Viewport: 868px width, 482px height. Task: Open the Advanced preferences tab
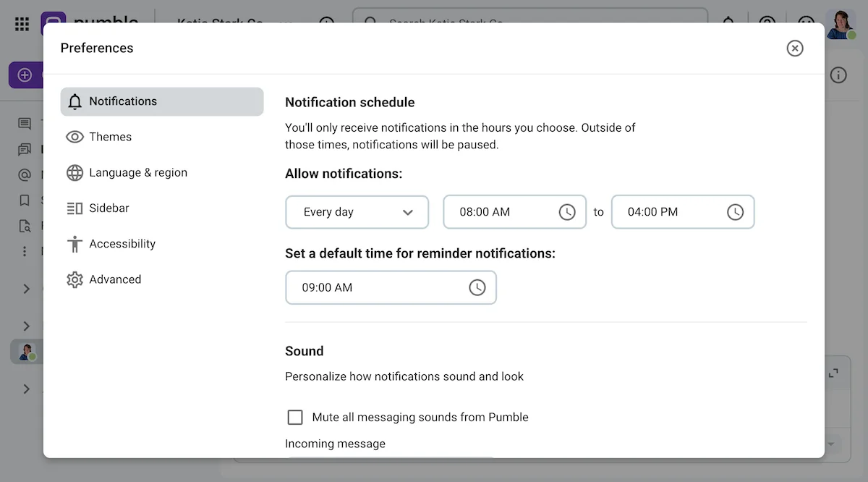coord(116,279)
